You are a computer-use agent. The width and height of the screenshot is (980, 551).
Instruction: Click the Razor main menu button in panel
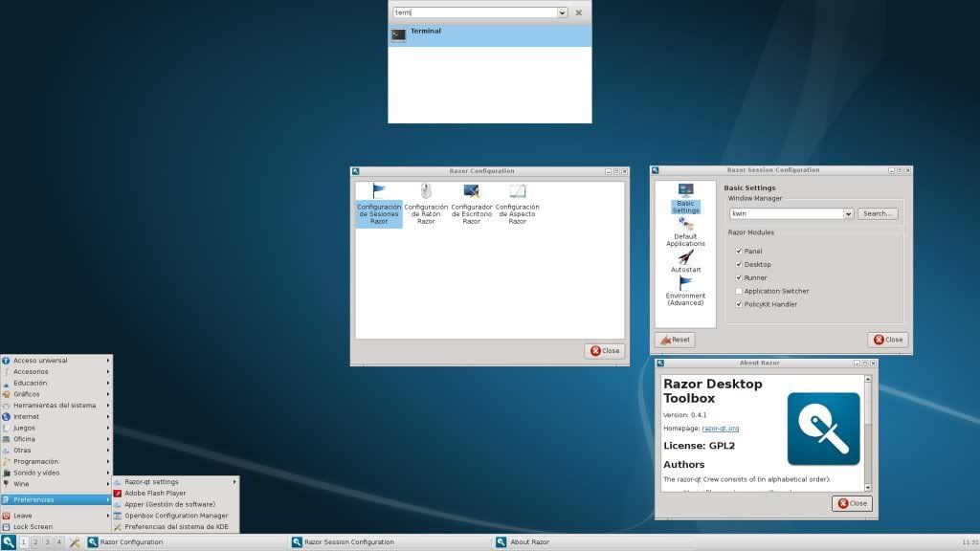(9, 542)
